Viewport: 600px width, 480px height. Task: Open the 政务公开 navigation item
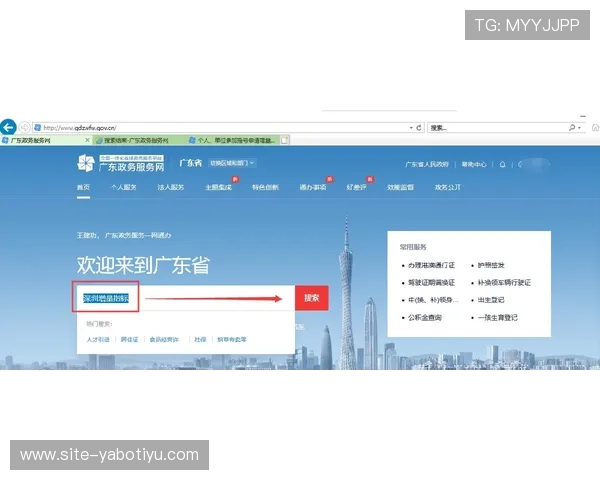[x=447, y=187]
